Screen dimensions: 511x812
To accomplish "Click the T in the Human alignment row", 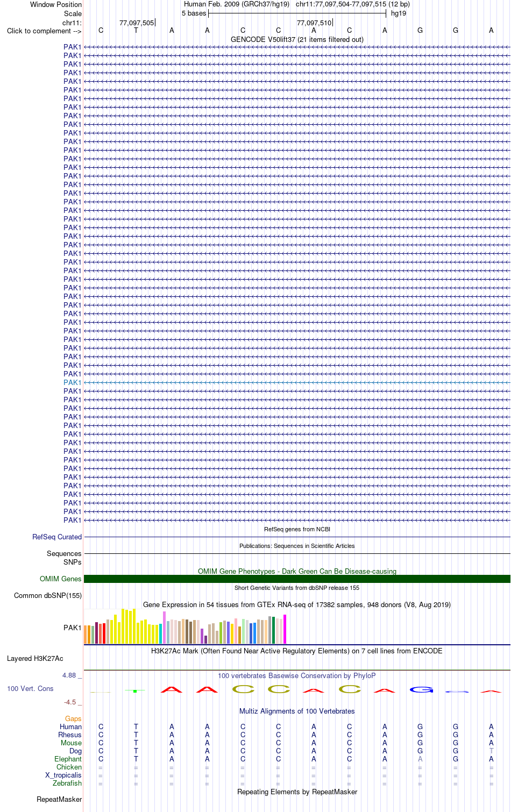I will pos(136,726).
